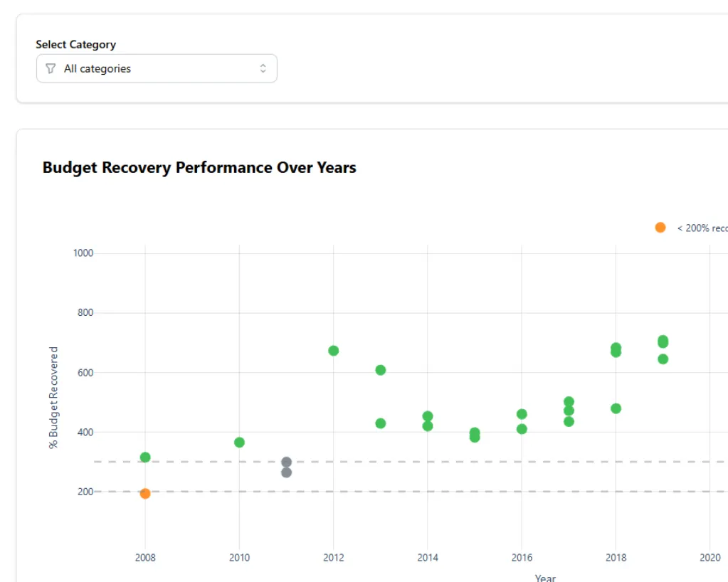Image resolution: width=728 pixels, height=582 pixels.
Task: Click the orange legend marker circle
Action: click(660, 228)
